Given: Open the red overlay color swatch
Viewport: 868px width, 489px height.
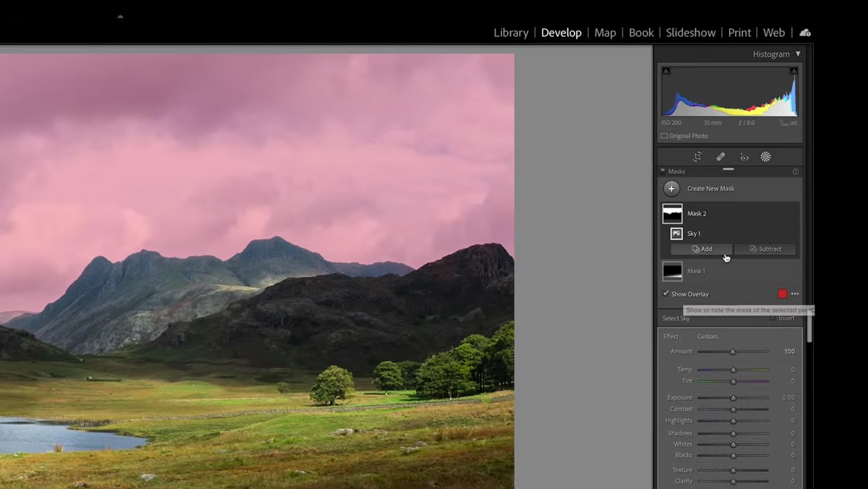Looking at the screenshot, I should 782,294.
